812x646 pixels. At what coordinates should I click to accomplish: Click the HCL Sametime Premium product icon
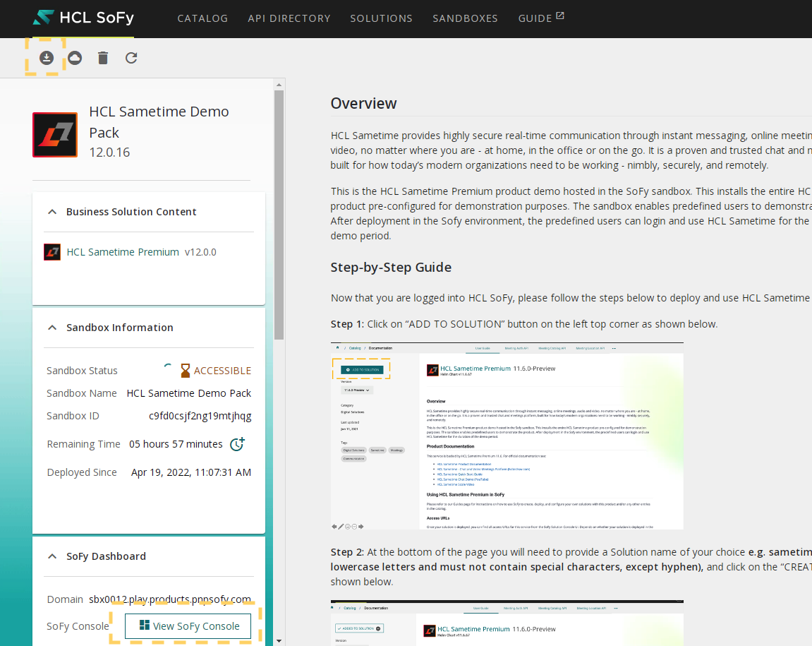(52, 252)
